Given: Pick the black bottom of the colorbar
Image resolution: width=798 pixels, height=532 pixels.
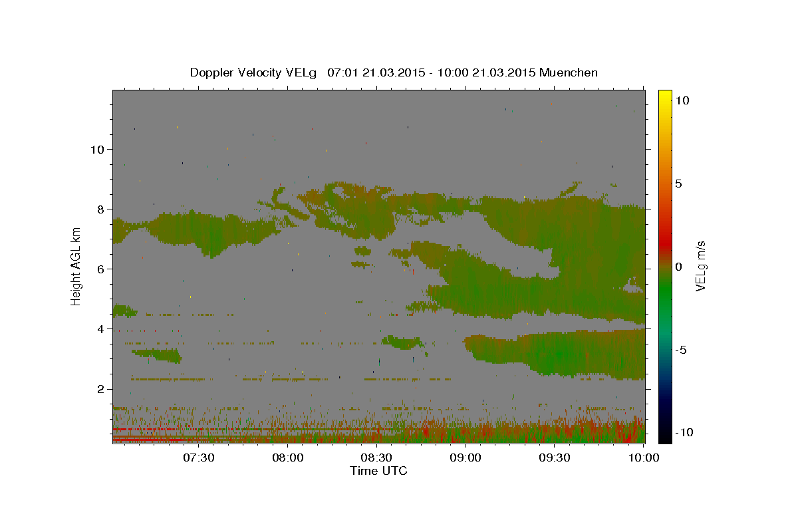Looking at the screenshot, I should [x=665, y=436].
